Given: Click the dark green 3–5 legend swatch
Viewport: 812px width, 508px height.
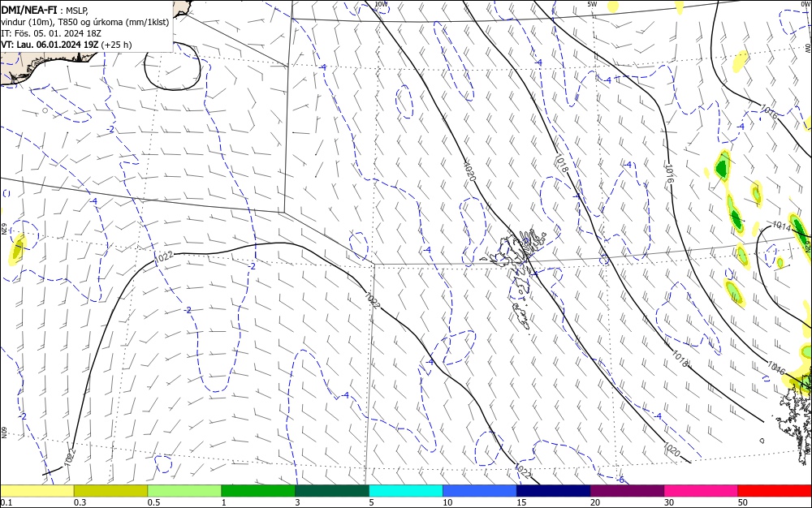Looking at the screenshot, I should [332, 491].
